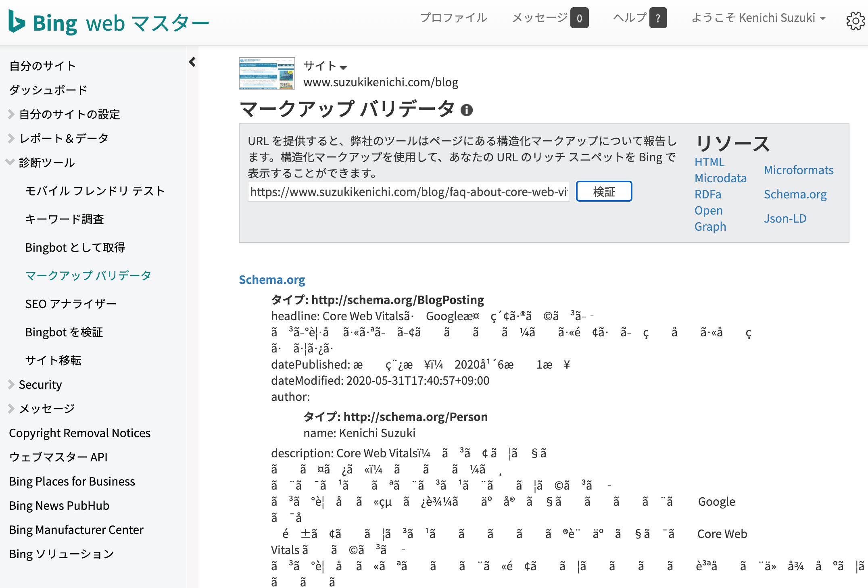Screen dimensions: 868x588
Task: Open the HTML Microdata resource link
Action: [720, 170]
